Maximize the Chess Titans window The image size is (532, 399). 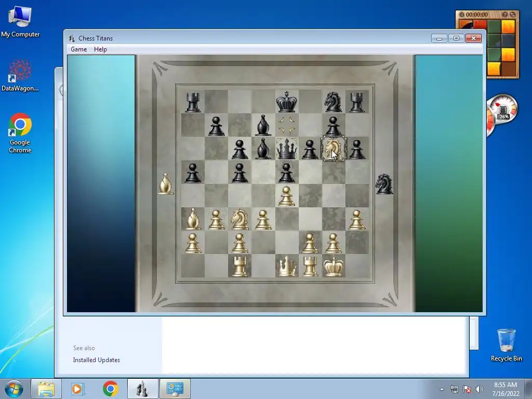456,38
